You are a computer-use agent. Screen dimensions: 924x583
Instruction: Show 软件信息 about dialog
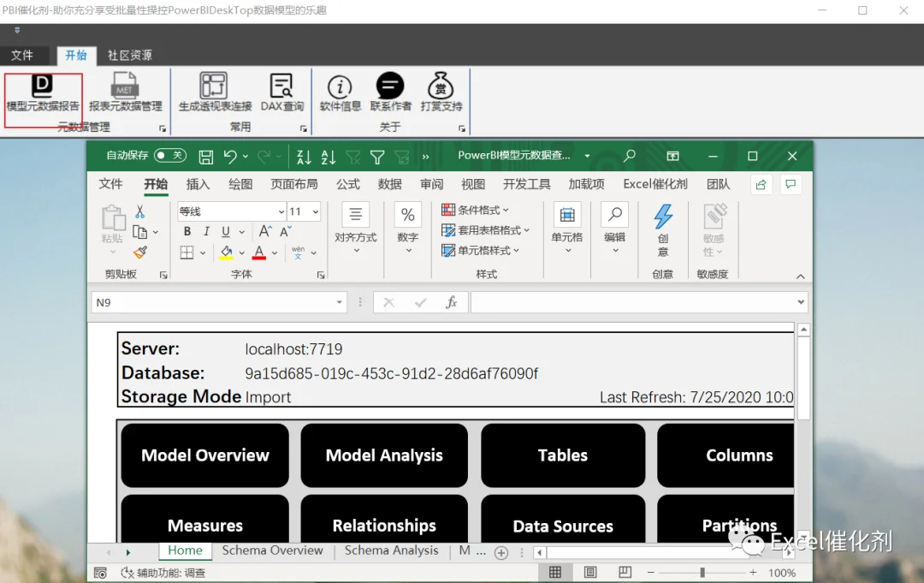340,93
